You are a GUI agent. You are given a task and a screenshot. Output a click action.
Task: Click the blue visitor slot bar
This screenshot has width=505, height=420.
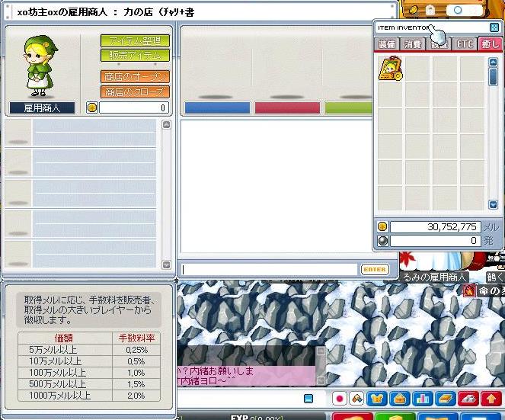pyautogui.click(x=217, y=107)
